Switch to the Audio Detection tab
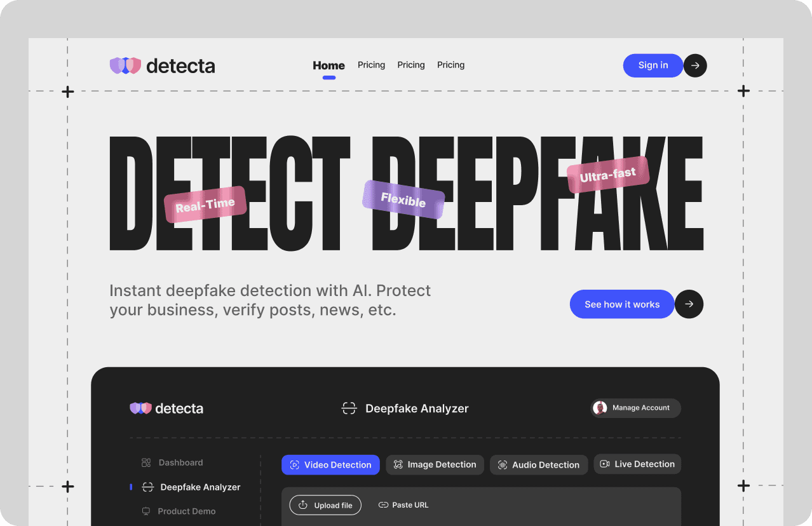The height and width of the screenshot is (526, 812). (539, 465)
